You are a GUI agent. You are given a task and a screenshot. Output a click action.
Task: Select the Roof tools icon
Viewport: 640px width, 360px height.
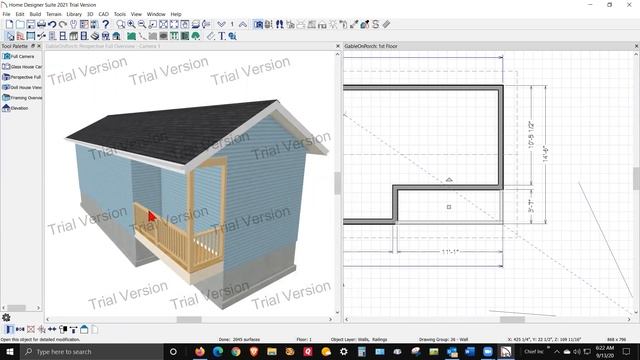(x=116, y=36)
